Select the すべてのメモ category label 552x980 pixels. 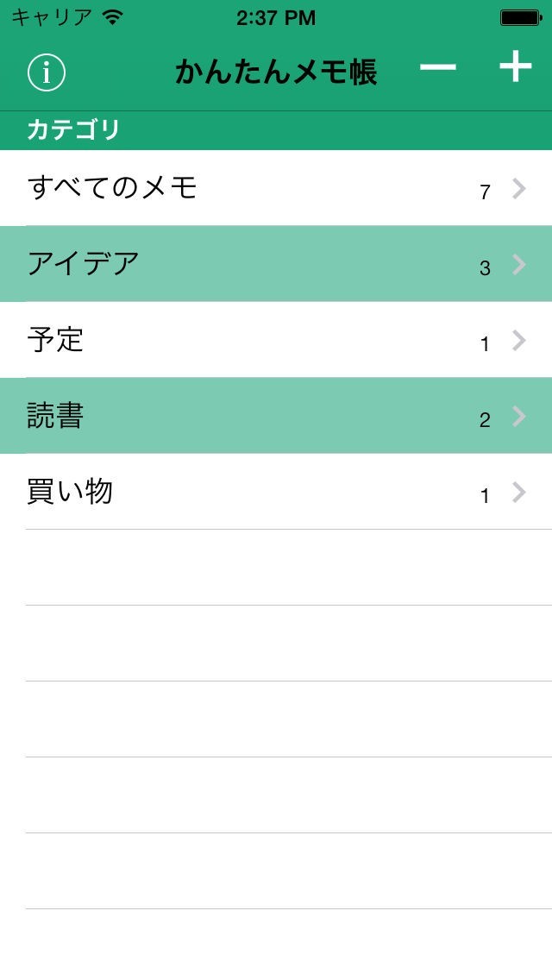coord(112,187)
